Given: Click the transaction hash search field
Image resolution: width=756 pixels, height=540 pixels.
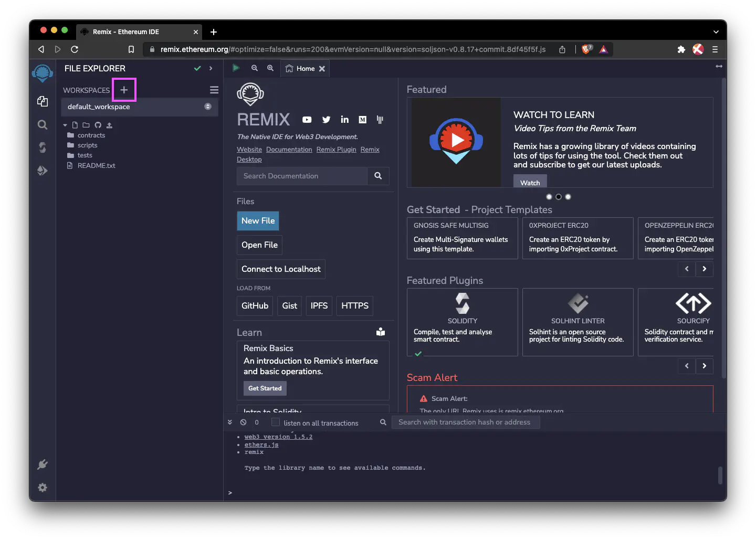Looking at the screenshot, I should click(x=466, y=422).
